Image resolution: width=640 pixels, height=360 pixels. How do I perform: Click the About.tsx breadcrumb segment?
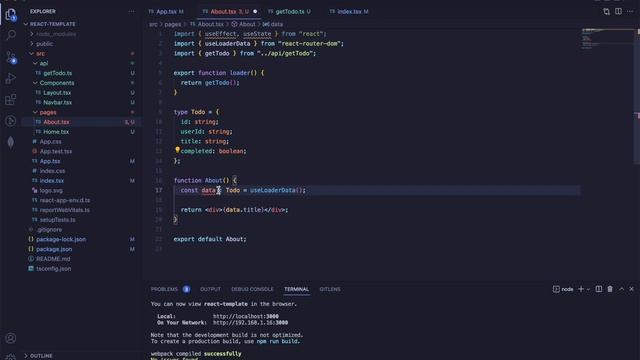(211, 24)
